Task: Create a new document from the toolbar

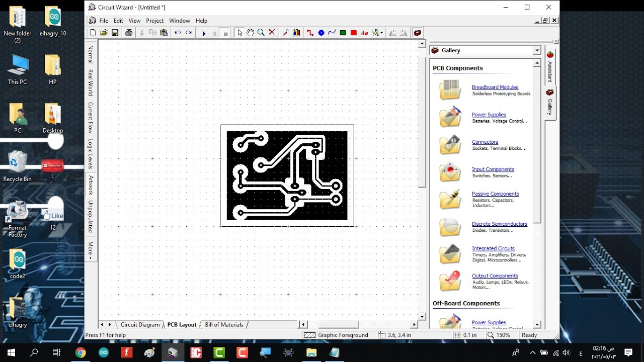Action: pyautogui.click(x=93, y=33)
